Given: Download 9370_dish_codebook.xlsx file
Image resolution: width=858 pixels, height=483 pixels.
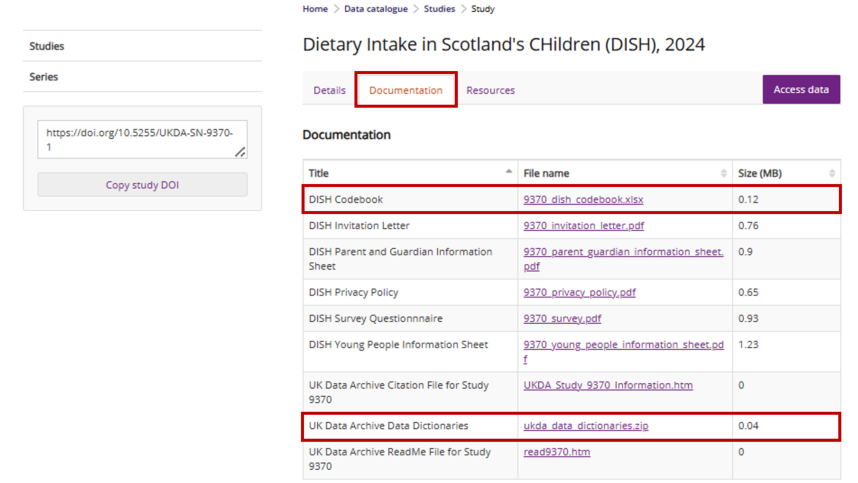Looking at the screenshot, I should click(583, 199).
